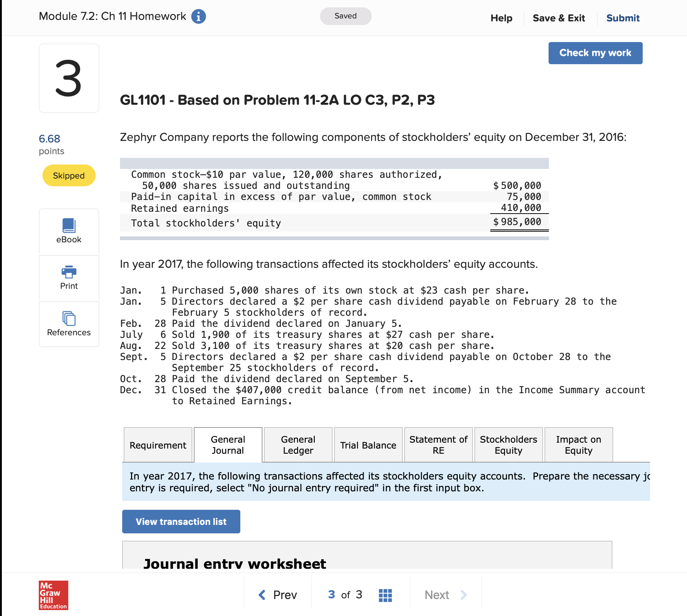The height and width of the screenshot is (616, 687).
Task: Click the 75,000 paid-in capital amount
Action: point(524,197)
